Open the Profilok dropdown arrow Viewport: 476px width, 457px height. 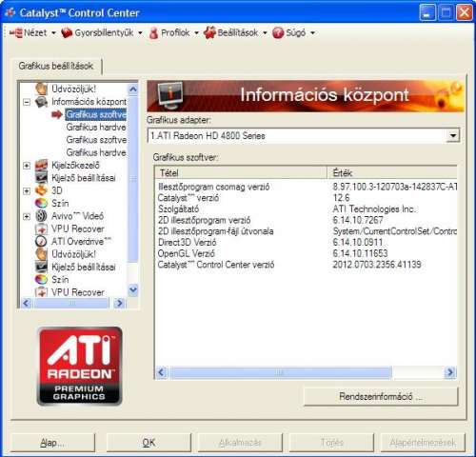pyautogui.click(x=196, y=33)
